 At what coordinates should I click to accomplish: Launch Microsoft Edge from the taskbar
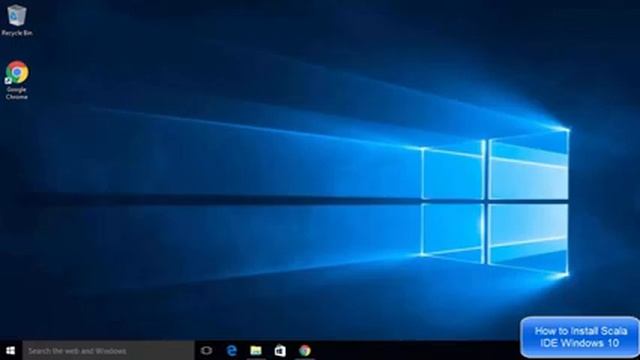coord(231,351)
